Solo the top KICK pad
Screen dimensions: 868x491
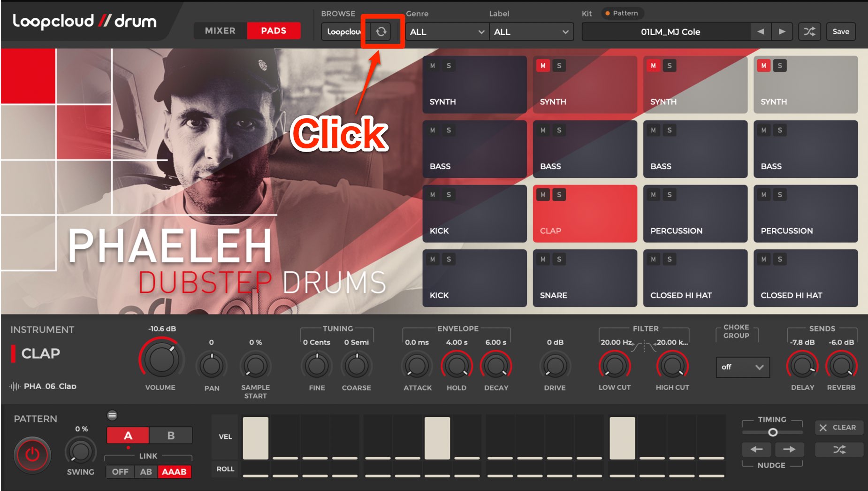tap(449, 194)
